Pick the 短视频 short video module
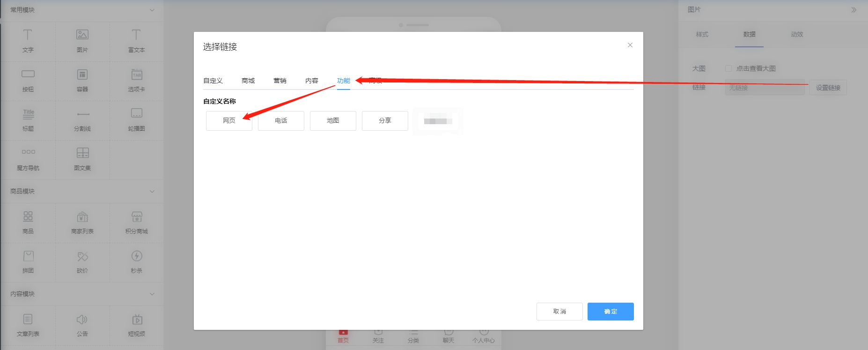The height and width of the screenshot is (350, 868). 137,325
